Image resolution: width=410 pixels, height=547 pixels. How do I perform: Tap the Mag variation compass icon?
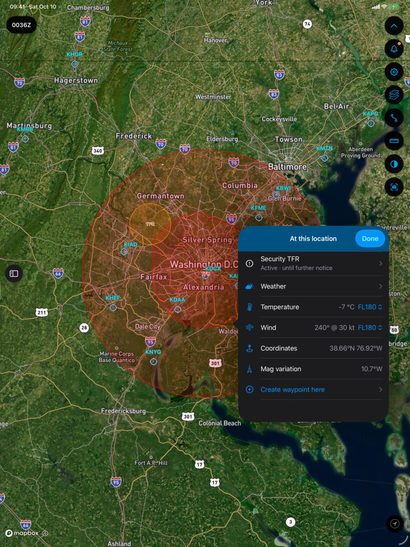pos(249,369)
